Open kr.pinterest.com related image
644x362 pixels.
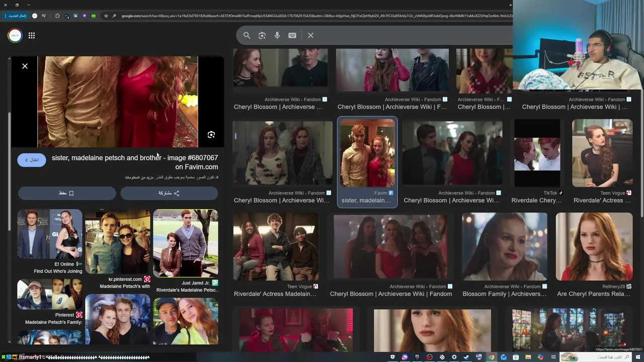coord(118,243)
